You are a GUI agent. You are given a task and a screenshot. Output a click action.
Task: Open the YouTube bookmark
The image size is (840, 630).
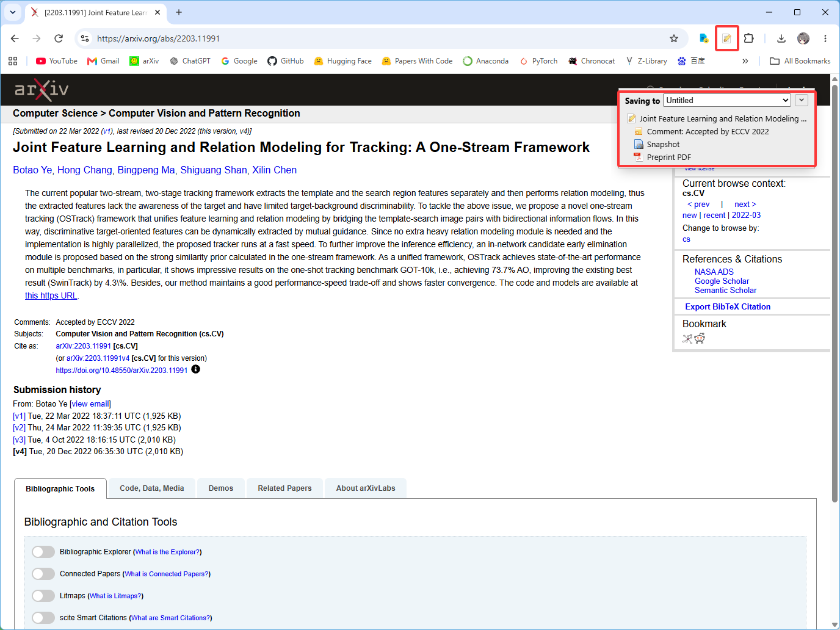[x=57, y=61]
